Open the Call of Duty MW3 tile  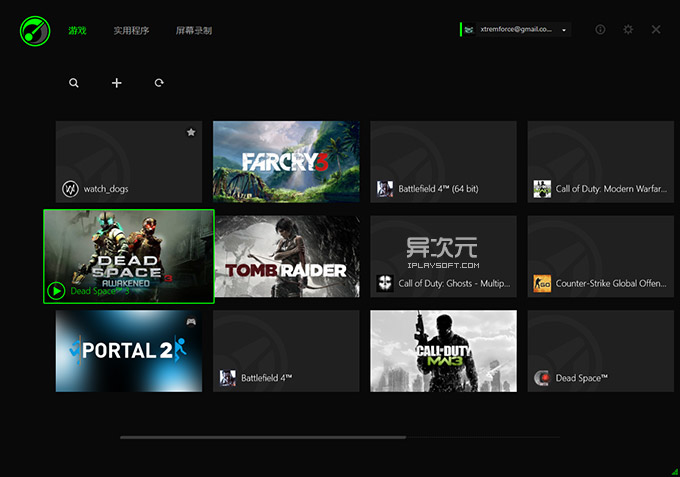443,351
